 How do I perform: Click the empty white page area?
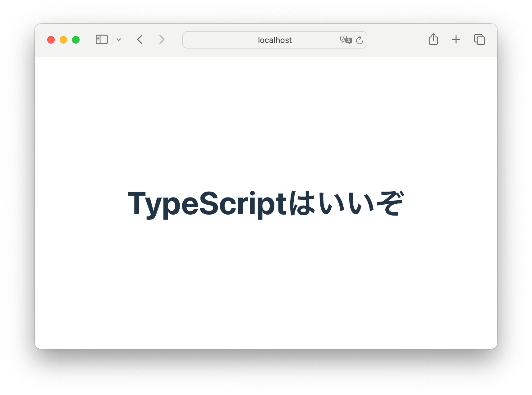pos(266,295)
